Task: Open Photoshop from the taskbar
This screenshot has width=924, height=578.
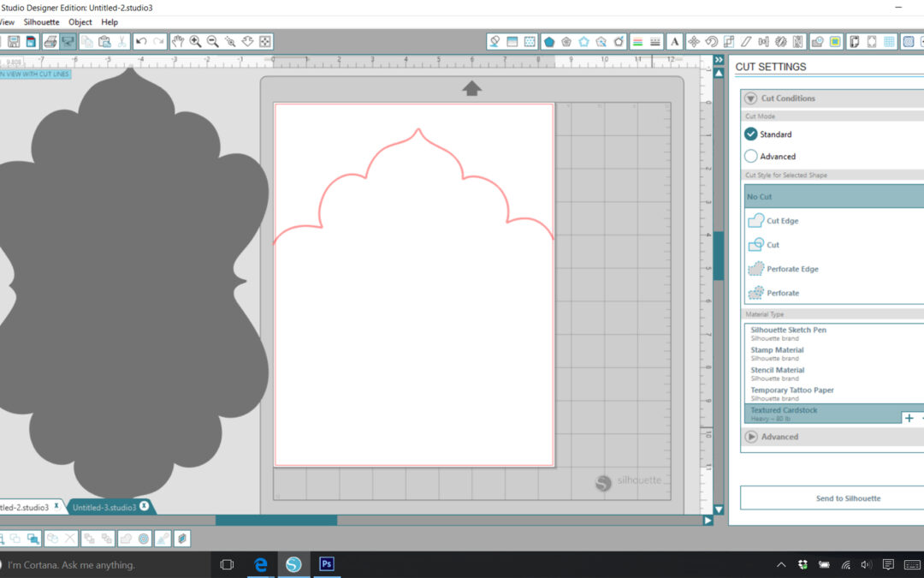Action: click(x=326, y=564)
